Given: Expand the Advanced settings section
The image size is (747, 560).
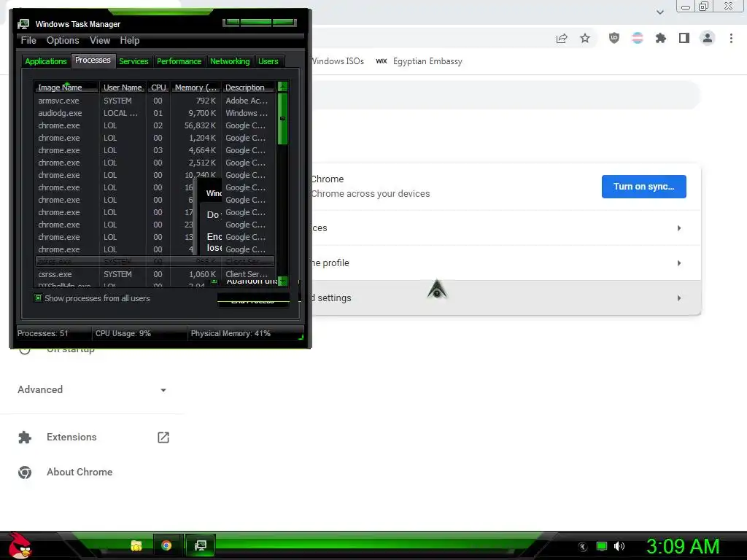Looking at the screenshot, I should [93, 389].
